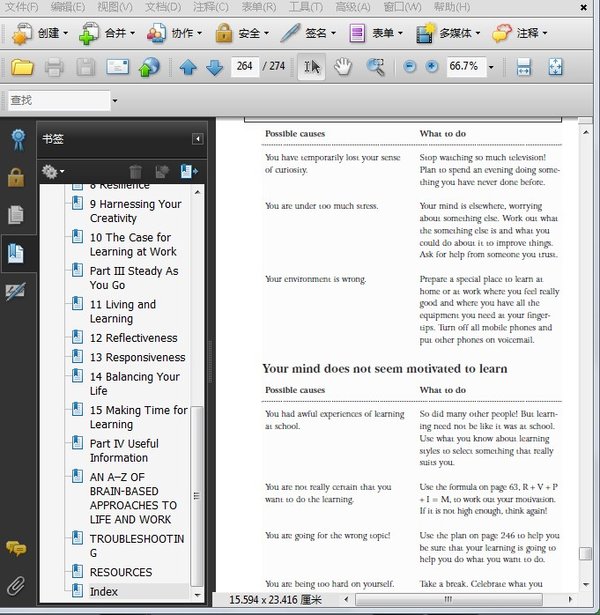The image size is (600, 615).
Task: Click the zoom in plus button
Action: pos(432,68)
